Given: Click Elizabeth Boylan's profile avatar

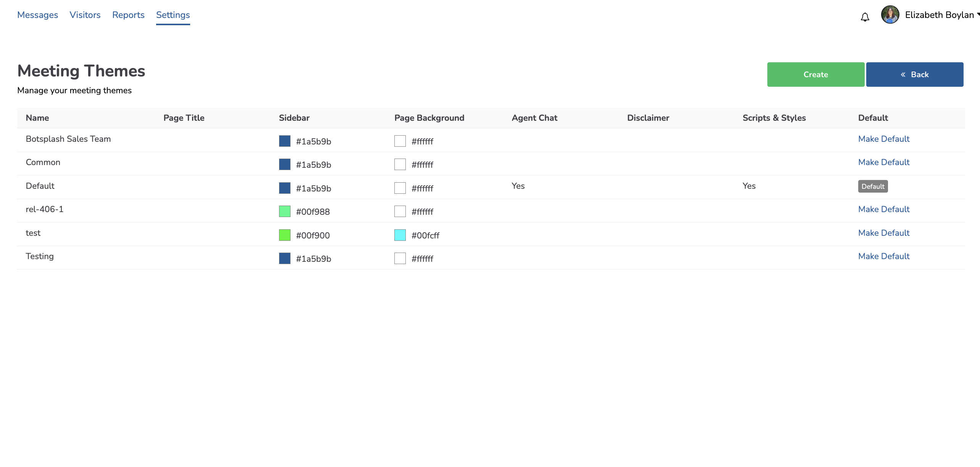Looking at the screenshot, I should [890, 15].
